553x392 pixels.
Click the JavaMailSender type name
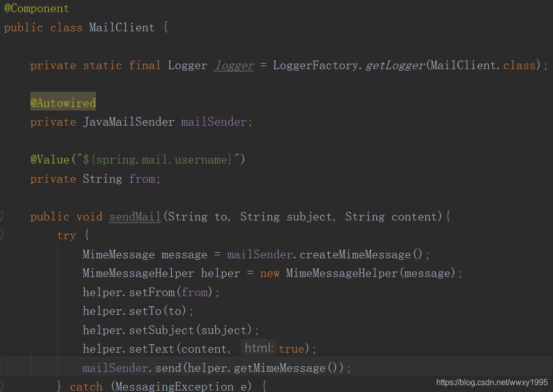129,122
